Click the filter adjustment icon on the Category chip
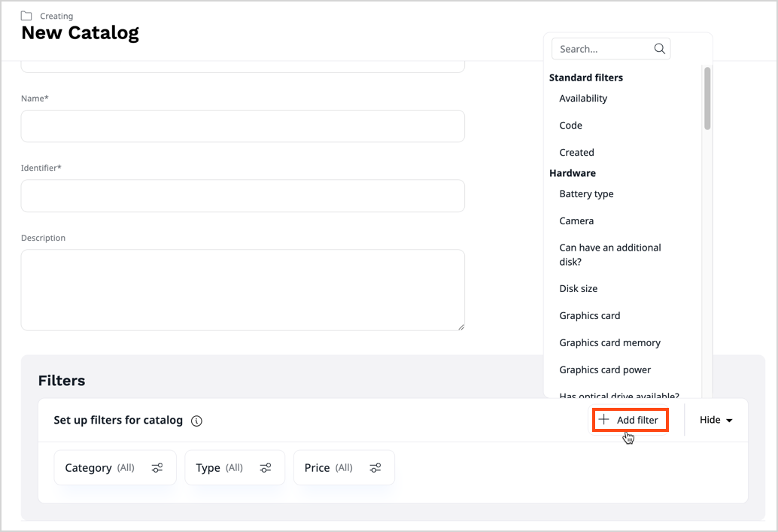Image resolution: width=778 pixels, height=532 pixels. tap(157, 467)
